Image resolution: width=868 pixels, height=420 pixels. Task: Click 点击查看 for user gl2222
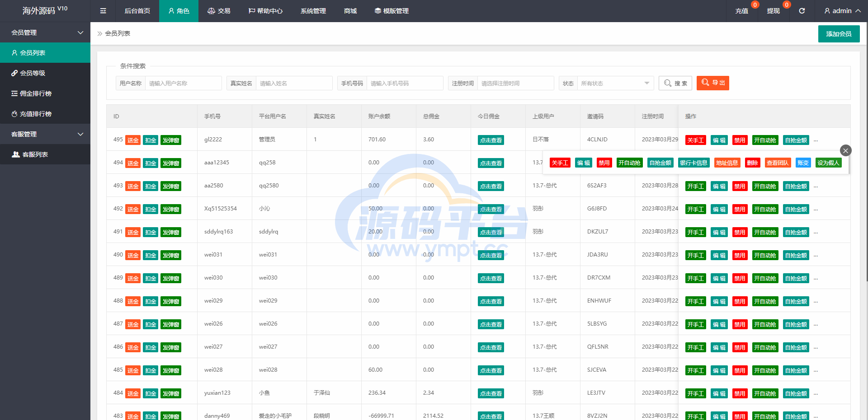pos(491,140)
